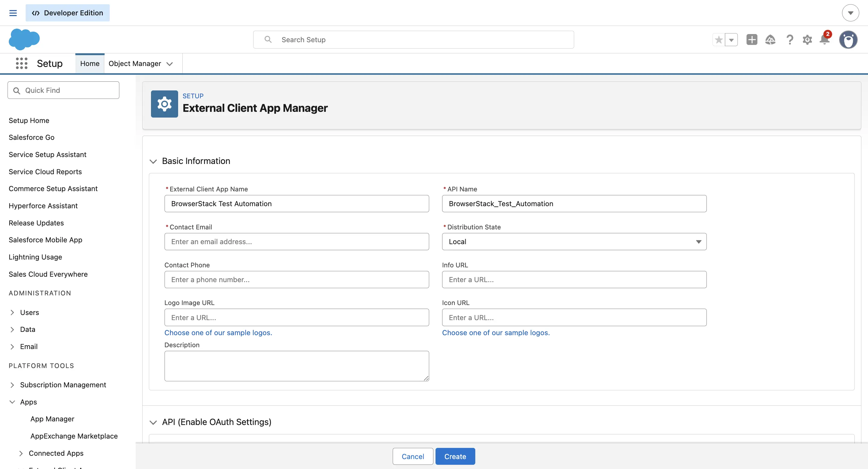Open favorites list dropdown arrow

(731, 39)
